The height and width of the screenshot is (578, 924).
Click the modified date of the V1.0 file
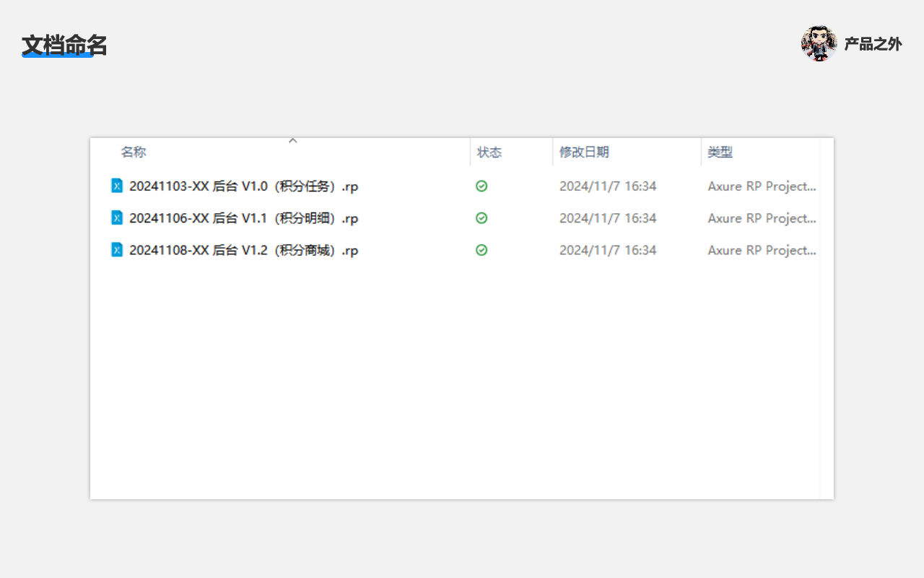[608, 186]
